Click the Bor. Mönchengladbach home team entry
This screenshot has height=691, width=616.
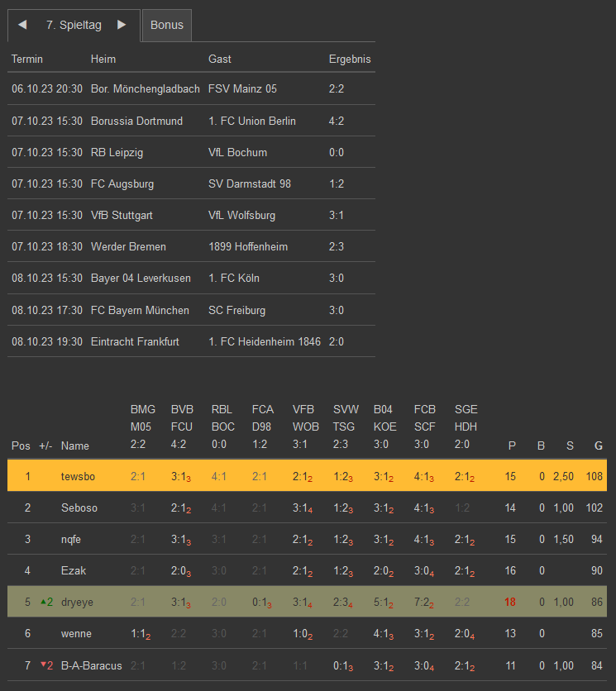145,88
